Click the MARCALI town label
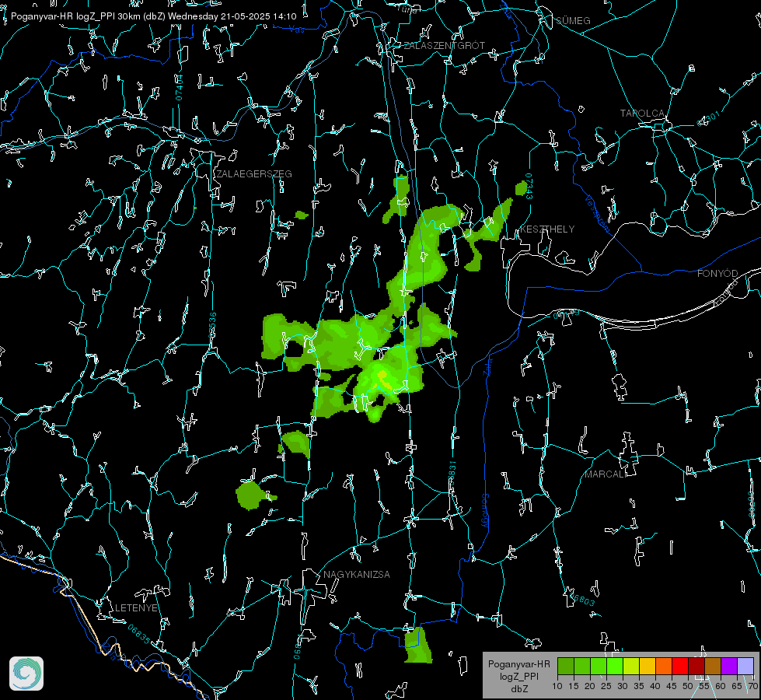Viewport: 761px width, 700px height. (606, 474)
